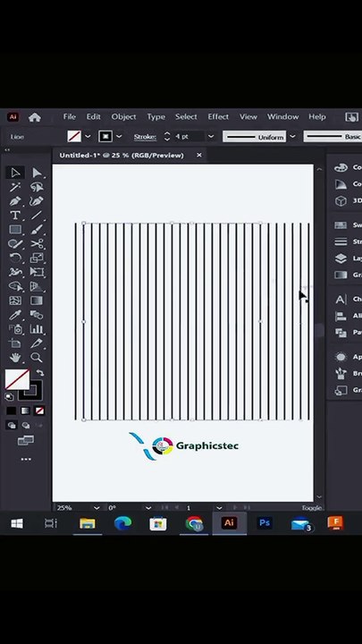Reset to default fill and stroke

point(9,397)
